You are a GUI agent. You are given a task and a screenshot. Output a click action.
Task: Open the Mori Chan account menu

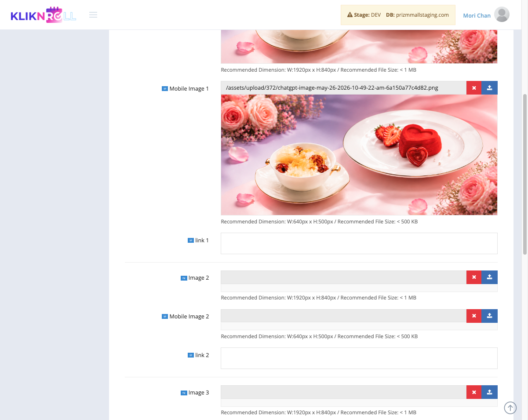pyautogui.click(x=477, y=15)
